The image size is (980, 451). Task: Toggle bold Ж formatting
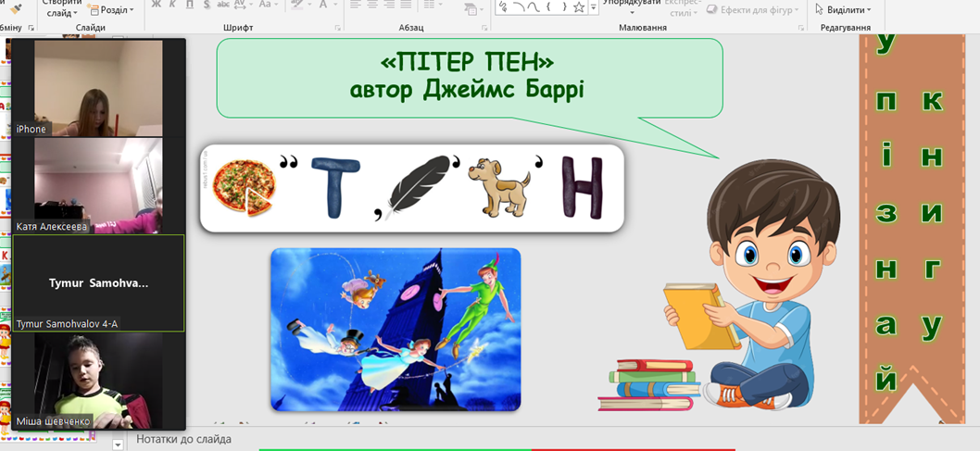157,5
